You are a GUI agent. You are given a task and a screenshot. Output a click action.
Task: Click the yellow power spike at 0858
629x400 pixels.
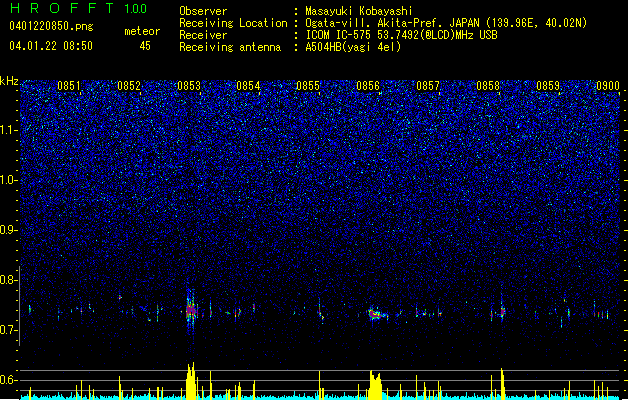pos(502,384)
